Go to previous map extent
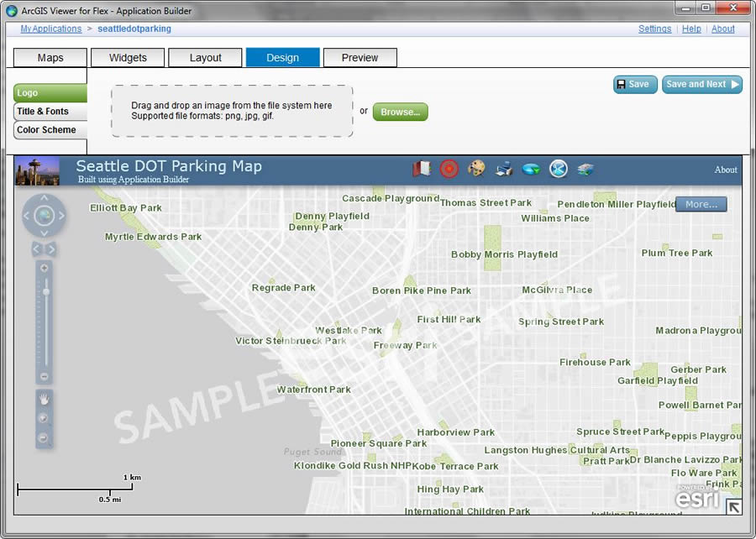Screen dimensions: 756x539 point(37,249)
